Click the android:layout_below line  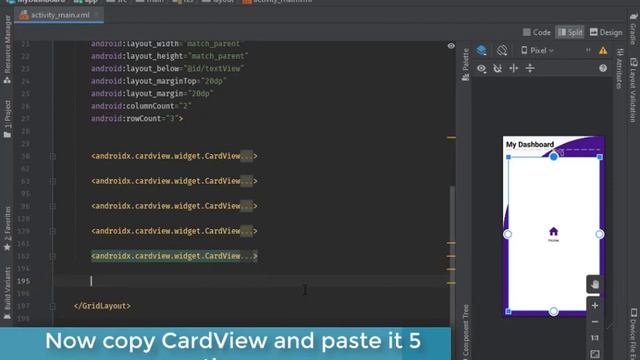pos(167,69)
